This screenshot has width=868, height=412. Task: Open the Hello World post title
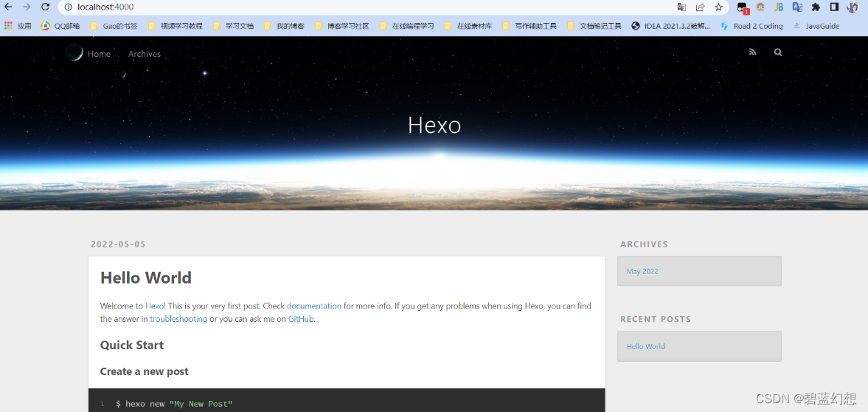pos(145,278)
